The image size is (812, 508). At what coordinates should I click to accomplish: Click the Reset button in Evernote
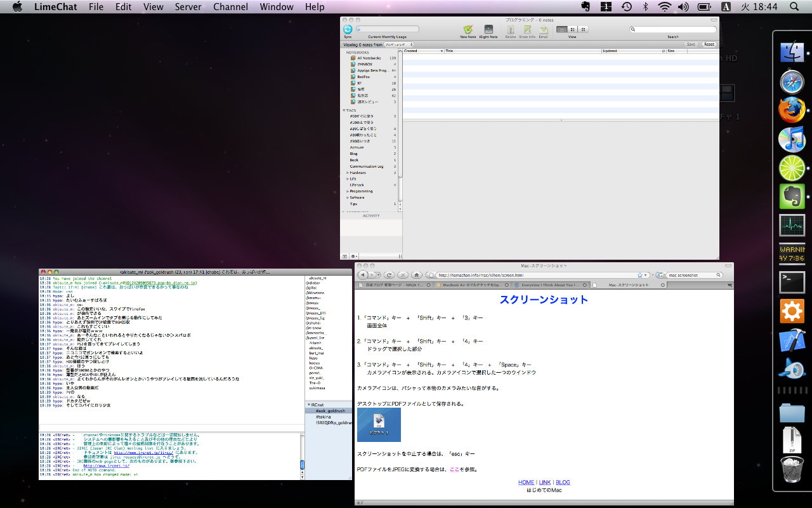click(x=709, y=44)
